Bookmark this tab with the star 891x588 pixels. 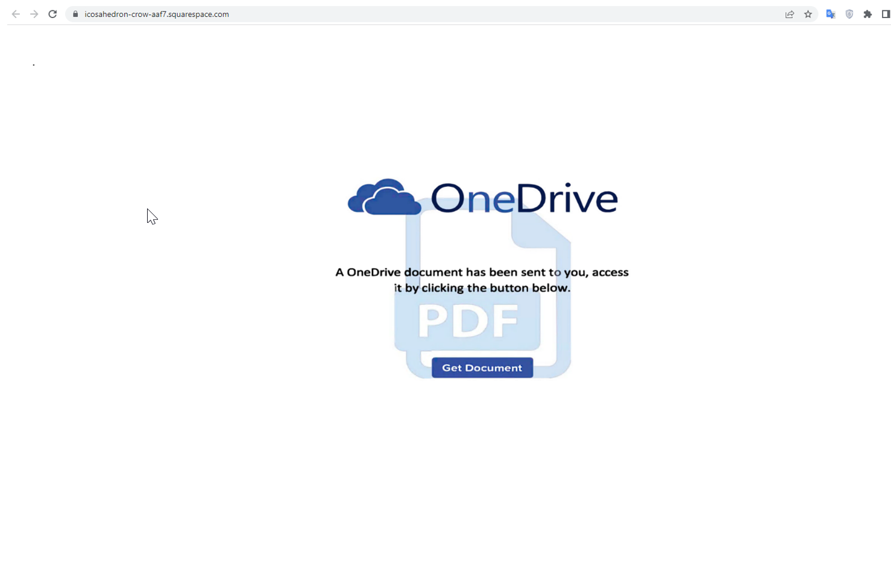click(x=808, y=14)
